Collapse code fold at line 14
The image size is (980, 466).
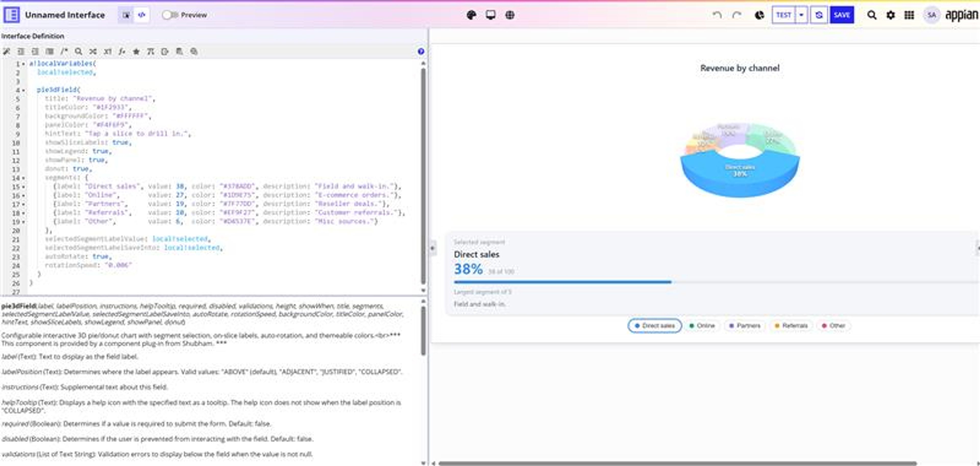click(23, 178)
